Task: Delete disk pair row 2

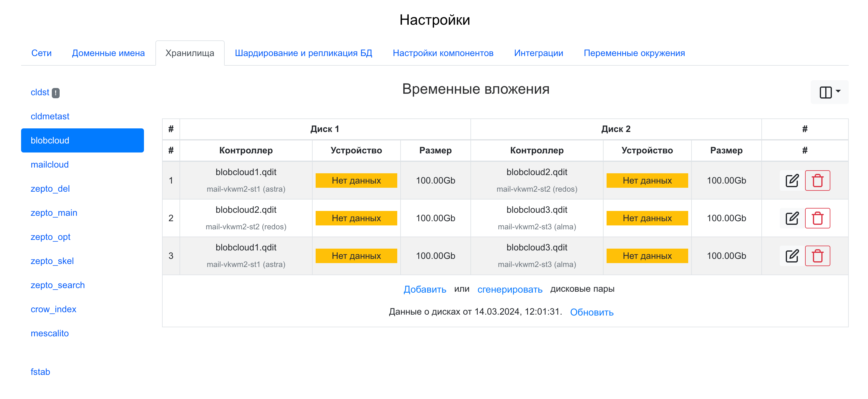Action: (817, 218)
